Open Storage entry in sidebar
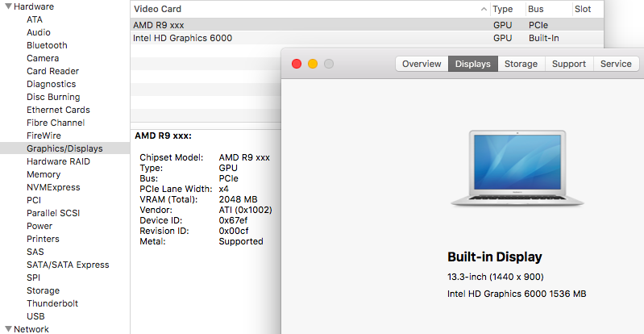Viewport: 644px width, 334px height. coord(44,290)
